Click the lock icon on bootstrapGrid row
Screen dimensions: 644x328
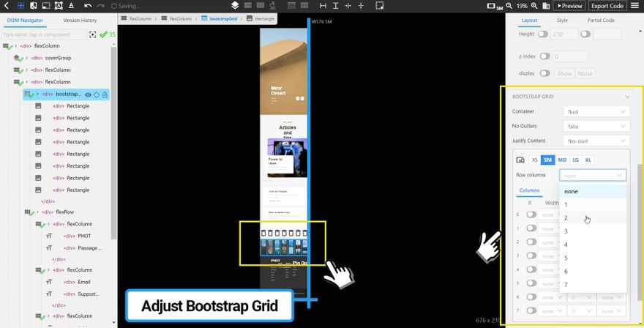[x=105, y=94]
